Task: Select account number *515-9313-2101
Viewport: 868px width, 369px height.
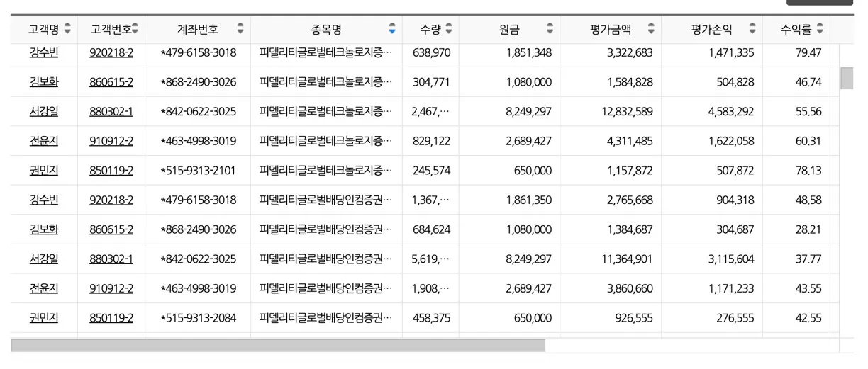Action: pos(199,171)
